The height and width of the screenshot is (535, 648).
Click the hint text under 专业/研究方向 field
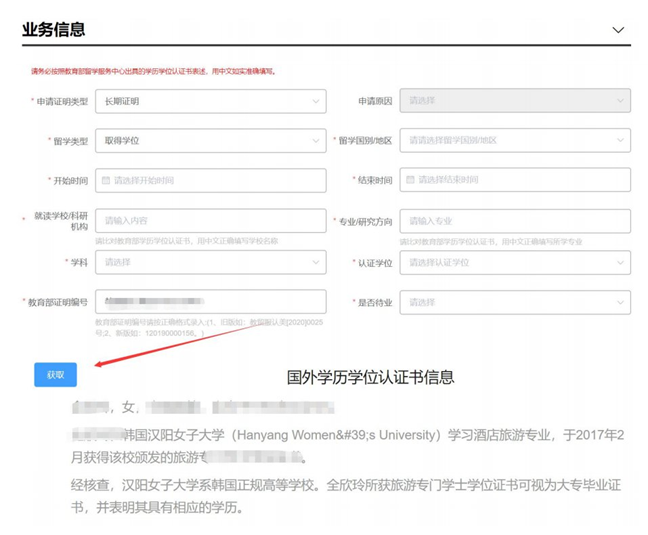pos(491,242)
